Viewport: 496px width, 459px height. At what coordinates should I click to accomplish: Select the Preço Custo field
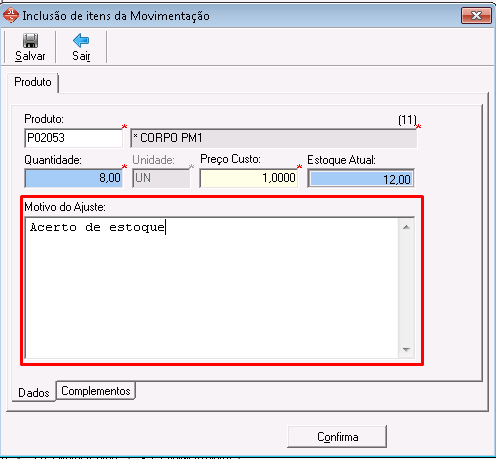(249, 178)
